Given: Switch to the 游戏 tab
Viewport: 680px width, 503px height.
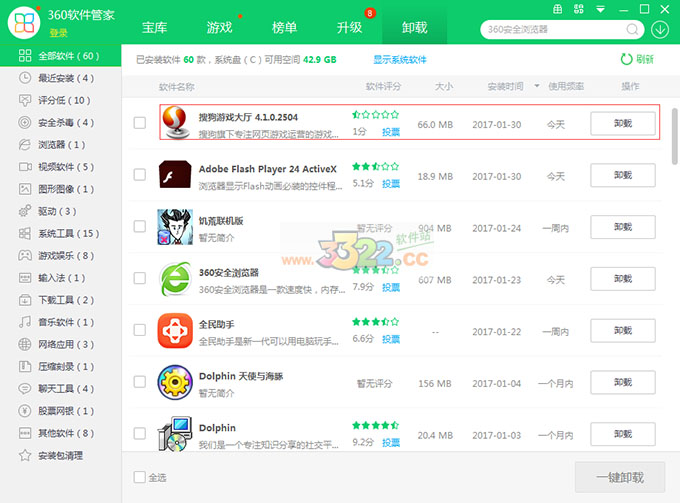Looking at the screenshot, I should pyautogui.click(x=219, y=28).
